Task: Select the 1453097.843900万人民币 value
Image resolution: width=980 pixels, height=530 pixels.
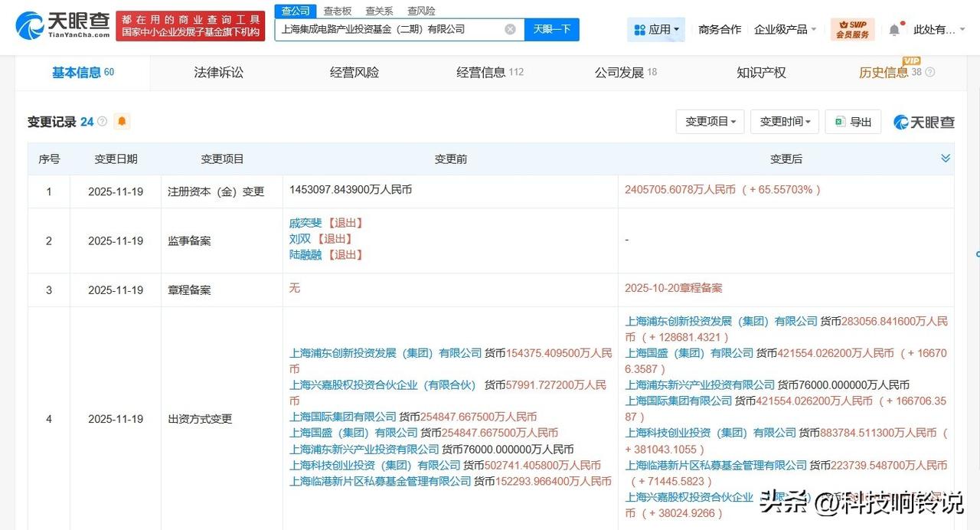Action: pos(351,190)
